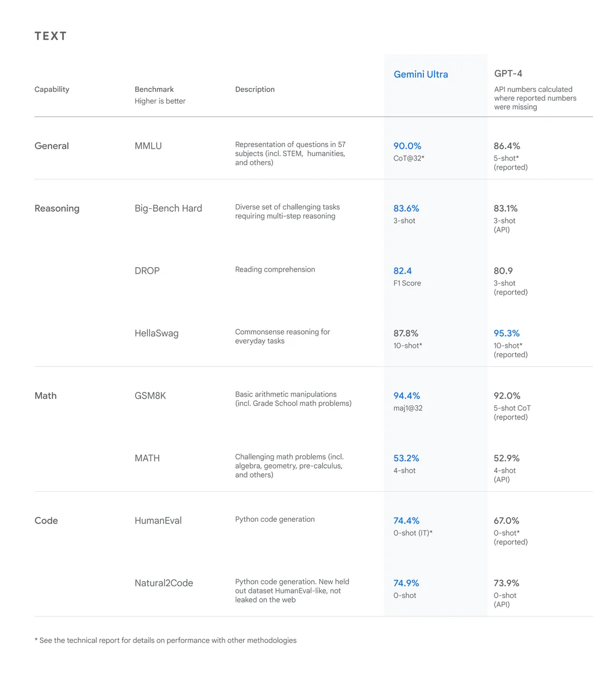Click the Big-Bench Hard benchmark label
The image size is (616, 682).
168,208
